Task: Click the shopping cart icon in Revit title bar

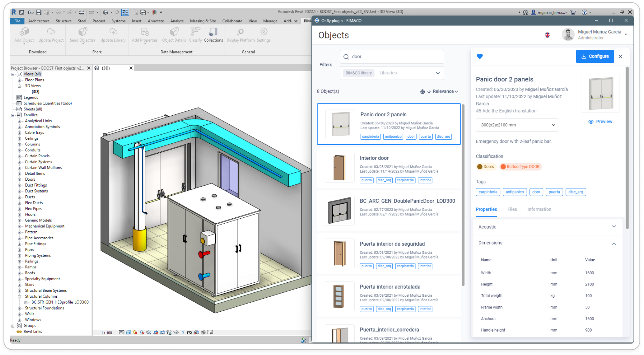Action: (573, 12)
